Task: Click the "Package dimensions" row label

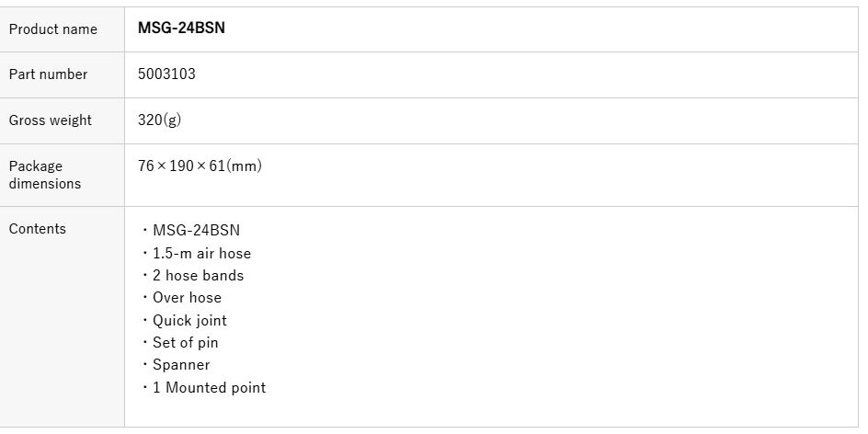Action: pyautogui.click(x=44, y=175)
